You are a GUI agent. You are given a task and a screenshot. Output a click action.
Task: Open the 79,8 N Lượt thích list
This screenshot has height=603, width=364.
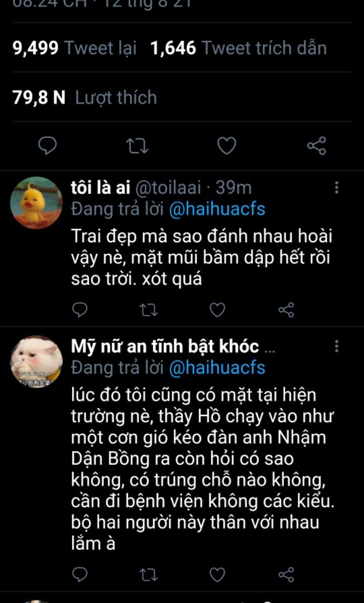(x=84, y=97)
